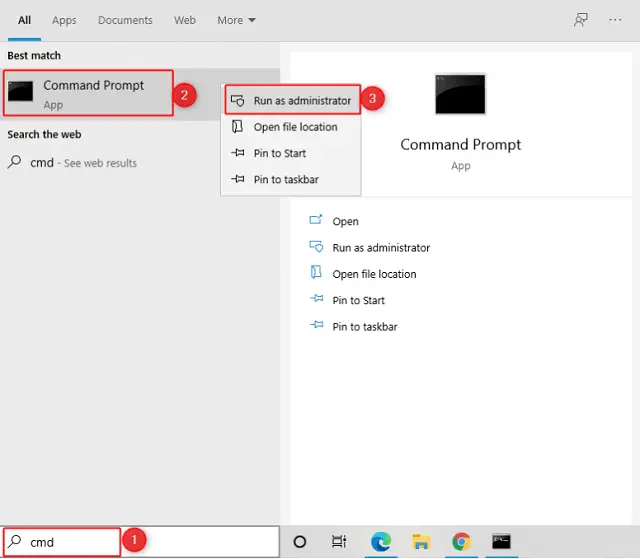Select the Web search tab
This screenshot has height=559, width=640.
(185, 20)
